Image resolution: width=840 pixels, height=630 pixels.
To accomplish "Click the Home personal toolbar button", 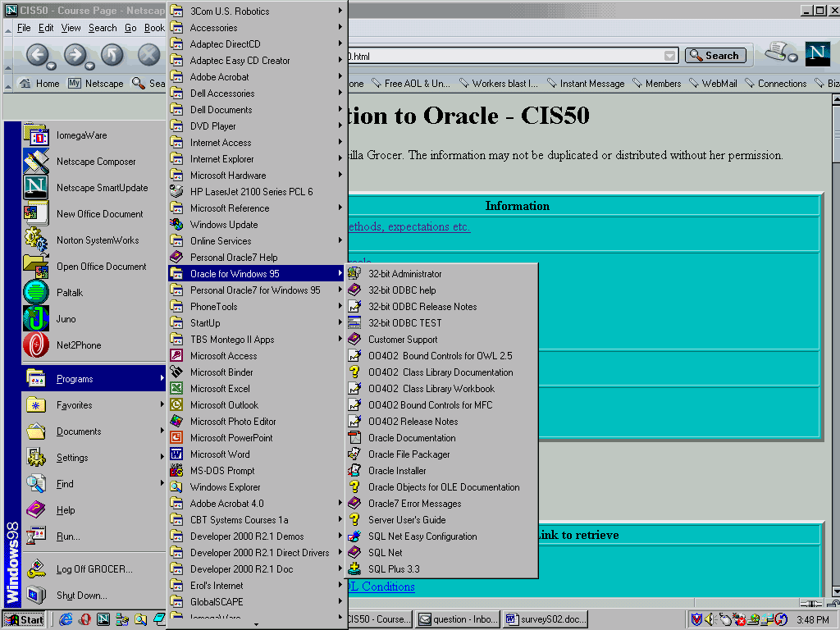I will (39, 84).
